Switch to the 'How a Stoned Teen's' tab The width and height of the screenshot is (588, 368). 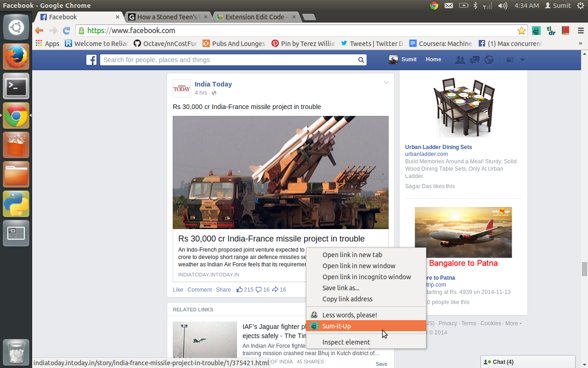coord(168,17)
